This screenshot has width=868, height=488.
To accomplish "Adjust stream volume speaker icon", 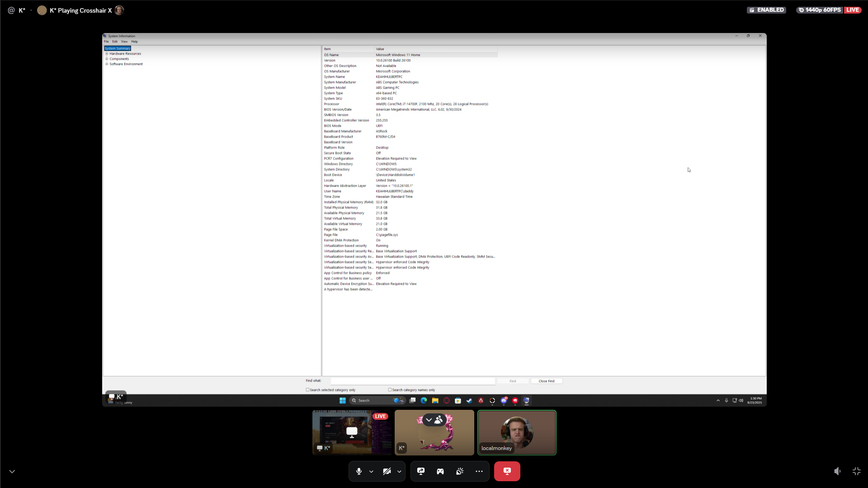I will pyautogui.click(x=837, y=471).
